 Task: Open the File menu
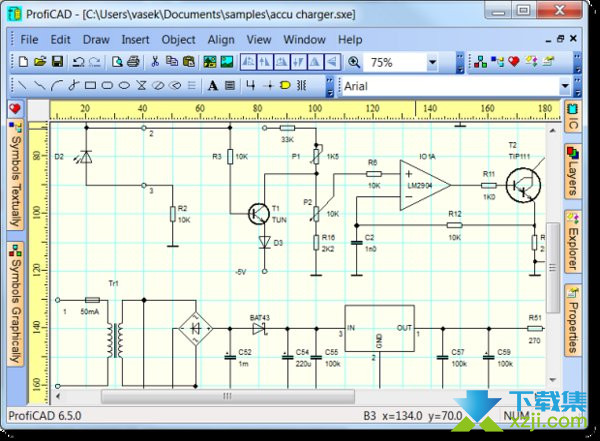click(29, 39)
